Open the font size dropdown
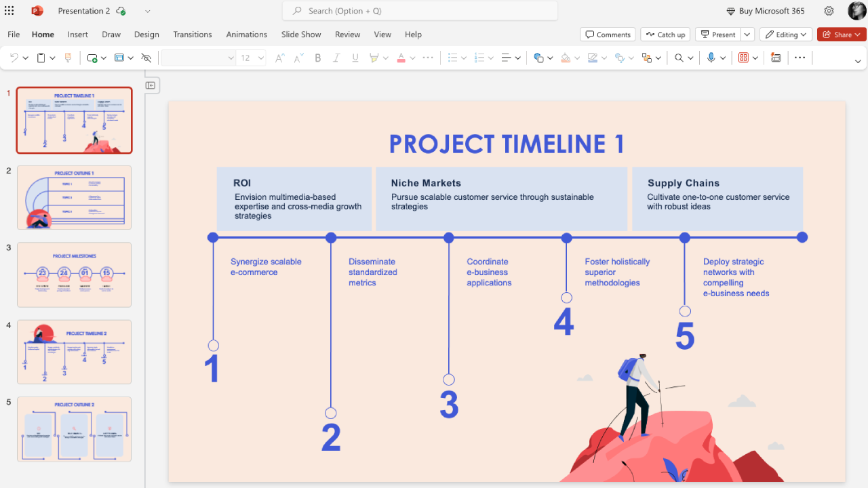The width and height of the screenshot is (868, 488). 261,58
